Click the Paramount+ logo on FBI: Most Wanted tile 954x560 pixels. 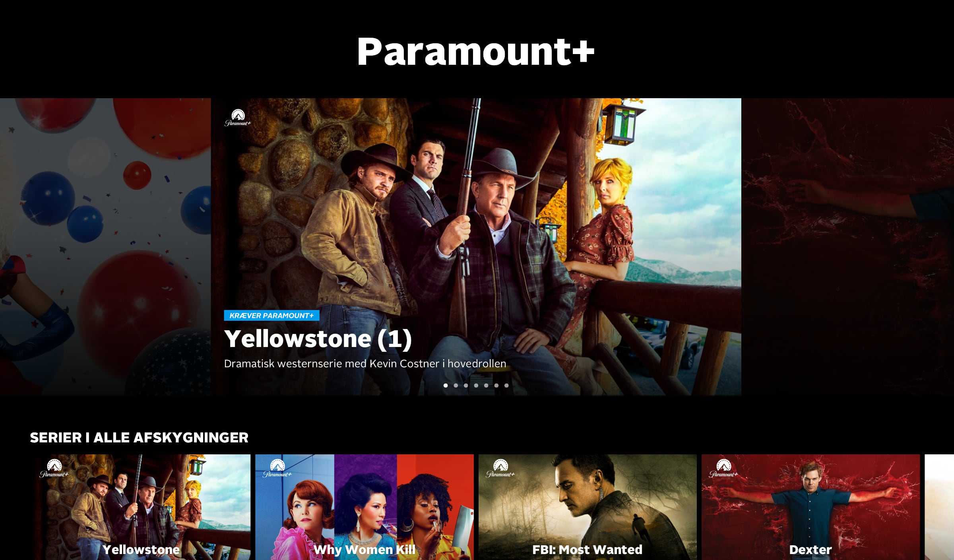click(x=500, y=468)
